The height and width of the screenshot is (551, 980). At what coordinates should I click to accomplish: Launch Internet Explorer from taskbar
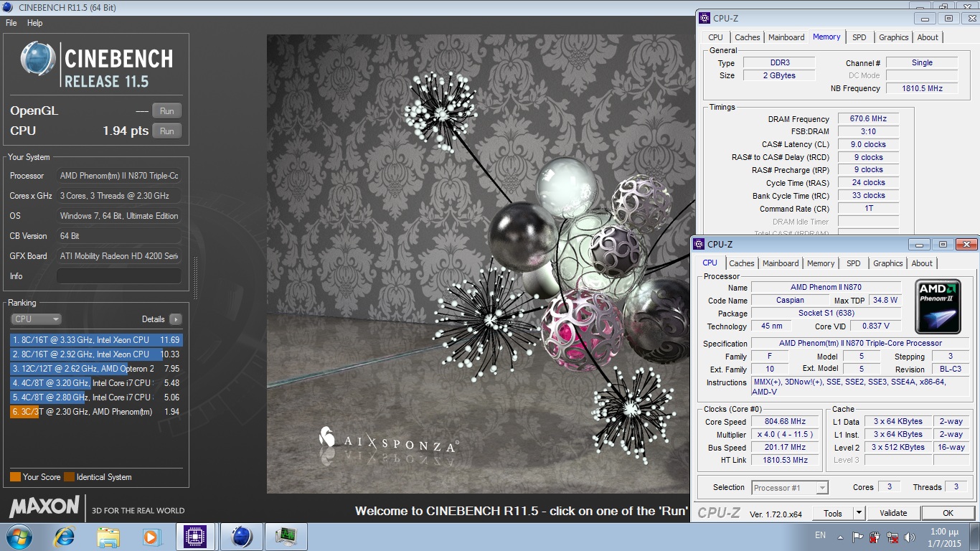(65, 537)
